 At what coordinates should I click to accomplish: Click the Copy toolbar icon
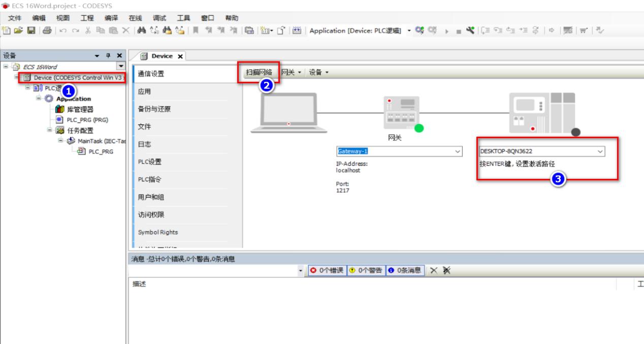tap(101, 30)
